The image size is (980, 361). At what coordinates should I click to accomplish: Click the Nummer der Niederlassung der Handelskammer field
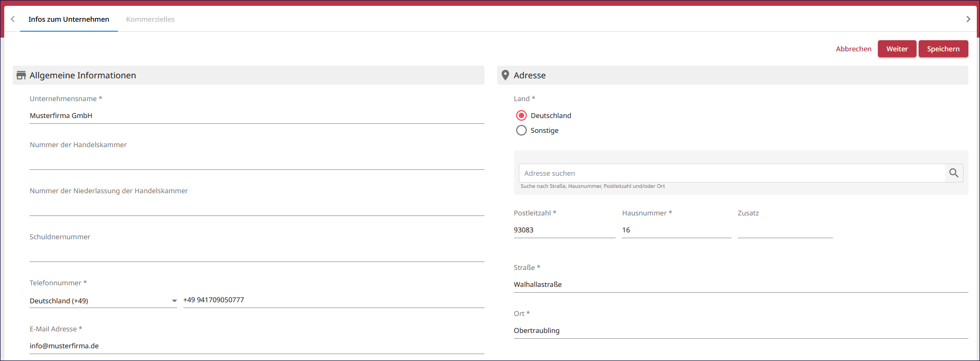[257, 207]
